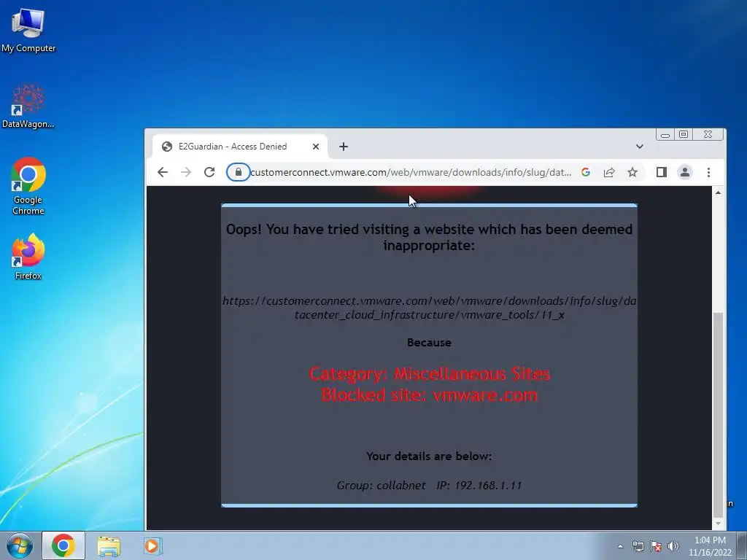View site info via the padlock icon
Image resolution: width=747 pixels, height=560 pixels.
(x=239, y=172)
